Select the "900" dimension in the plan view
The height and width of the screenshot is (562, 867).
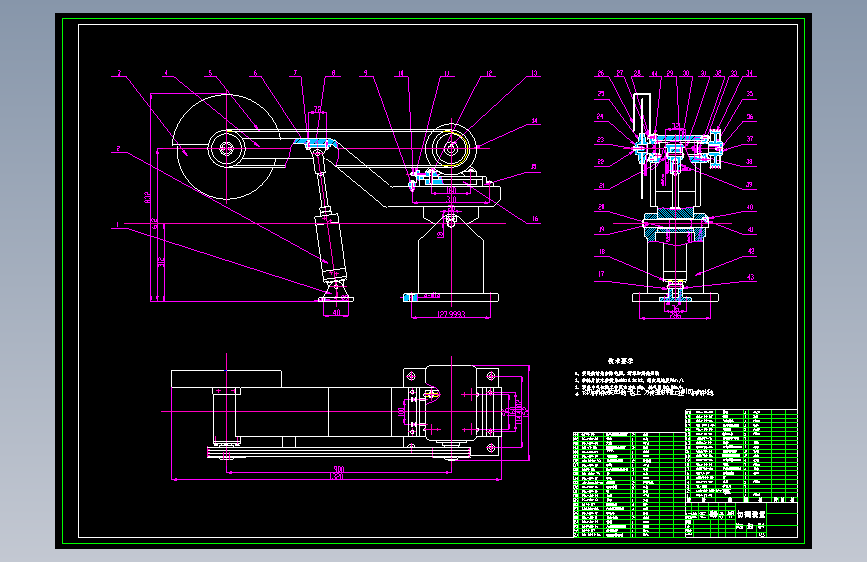[338, 469]
